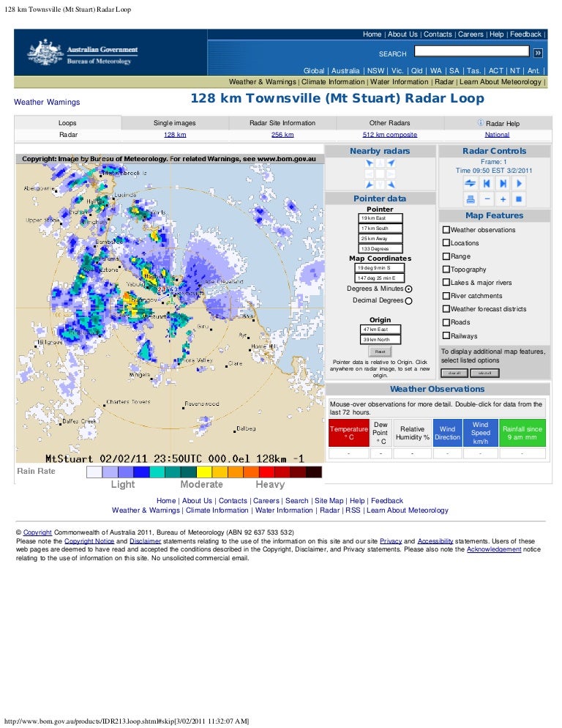Click the Reset origin button
The image size is (562, 728).
coord(380,352)
